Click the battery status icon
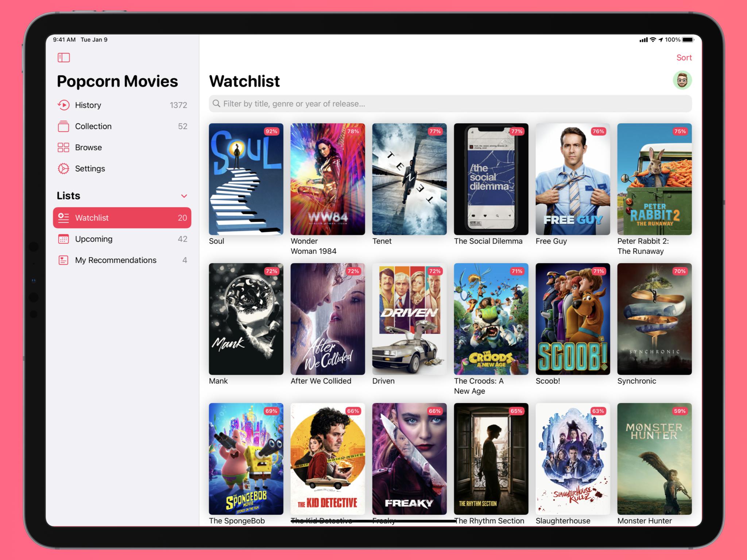This screenshot has width=747, height=560. 688,40
